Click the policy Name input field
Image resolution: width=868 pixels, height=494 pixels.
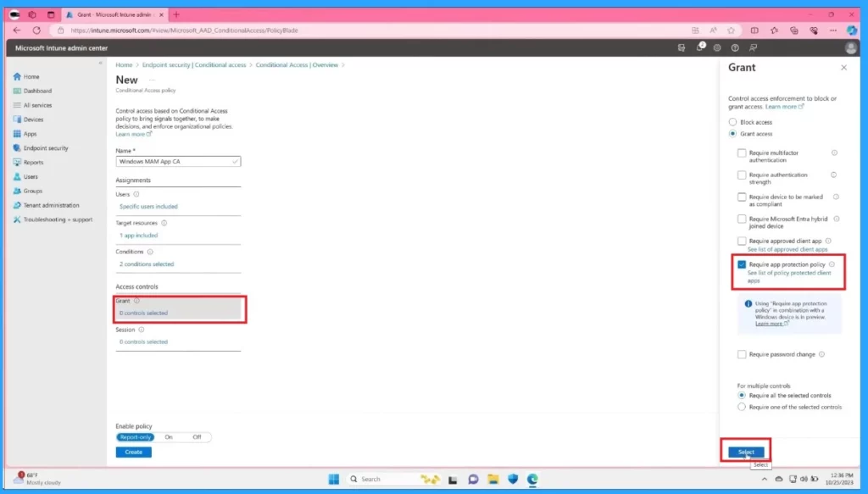(x=178, y=162)
